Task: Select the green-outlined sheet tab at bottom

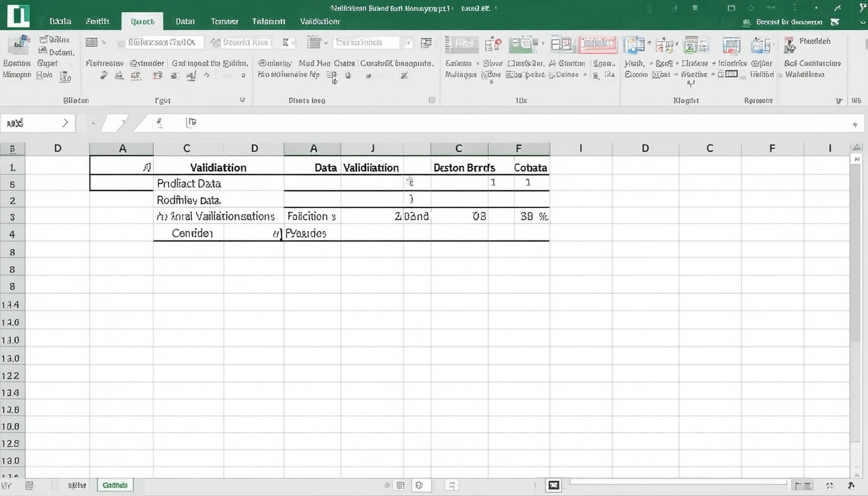Action: click(115, 485)
